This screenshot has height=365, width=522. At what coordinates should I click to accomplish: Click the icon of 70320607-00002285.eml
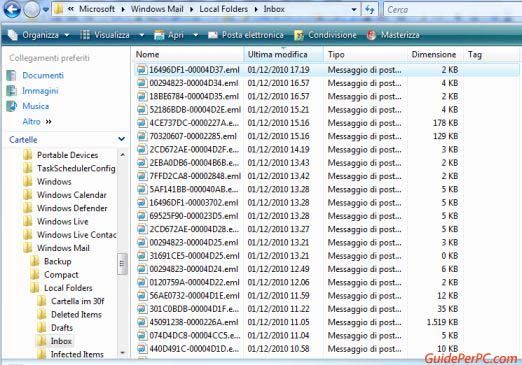point(142,136)
